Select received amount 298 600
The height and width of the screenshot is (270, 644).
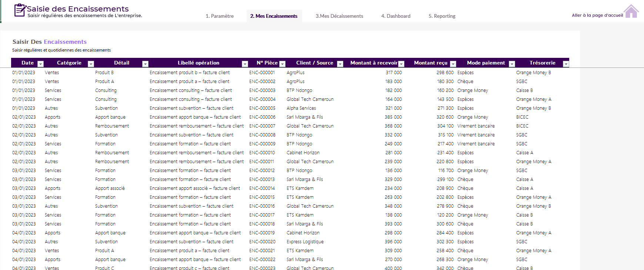(x=445, y=73)
